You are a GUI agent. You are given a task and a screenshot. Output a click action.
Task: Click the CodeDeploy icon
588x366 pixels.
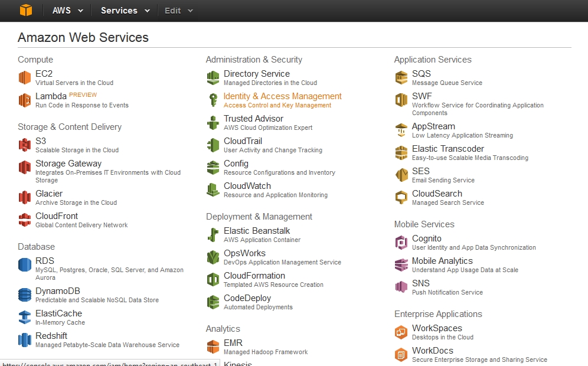[213, 302]
